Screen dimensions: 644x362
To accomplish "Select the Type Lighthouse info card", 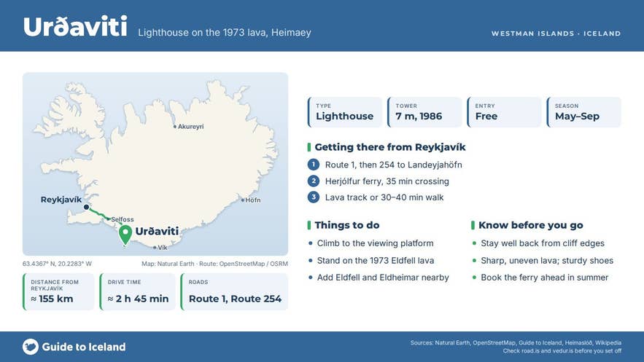I will pos(345,112).
